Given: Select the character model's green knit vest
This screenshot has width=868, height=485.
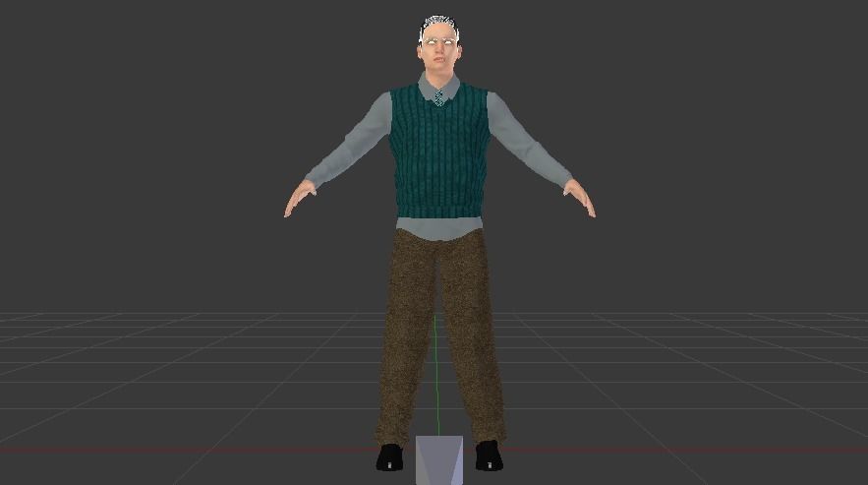Looking at the screenshot, I should click(439, 152).
